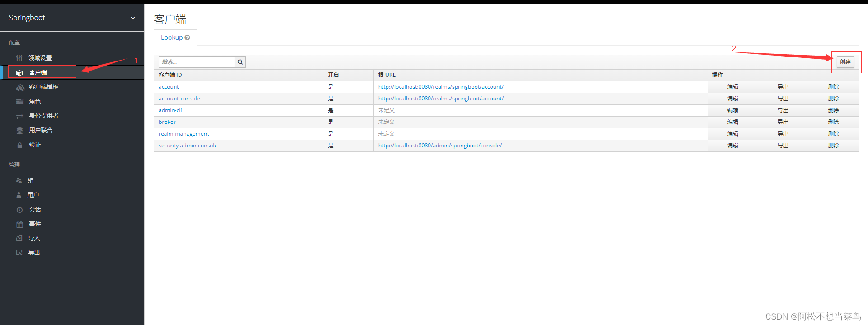Click the 导入 import icon
Viewport: 868px width, 325px height.
click(19, 238)
